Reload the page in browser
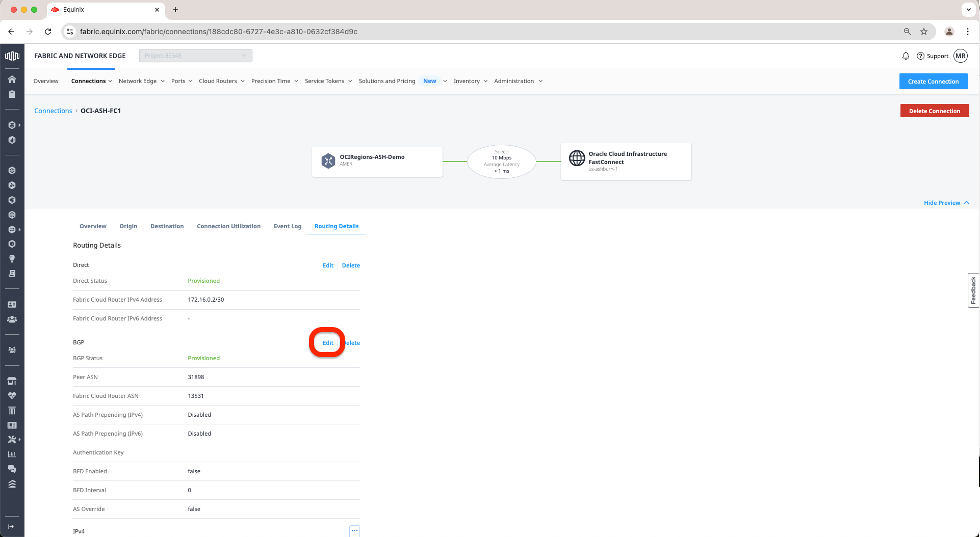The height and width of the screenshot is (537, 980). pyautogui.click(x=48, y=32)
